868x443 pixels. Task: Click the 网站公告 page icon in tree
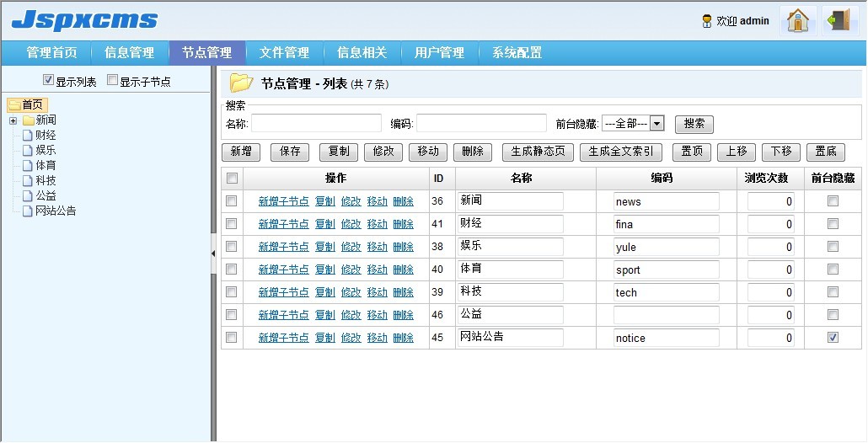click(28, 211)
